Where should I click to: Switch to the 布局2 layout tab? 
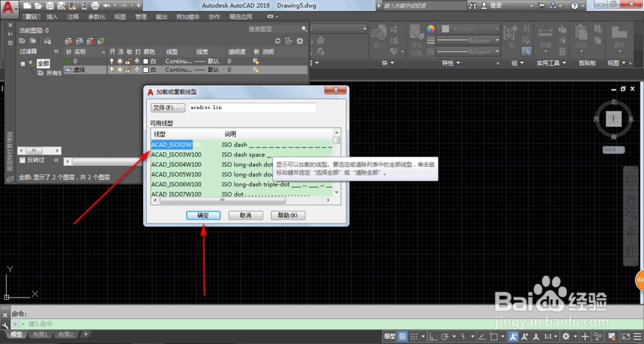(65, 334)
